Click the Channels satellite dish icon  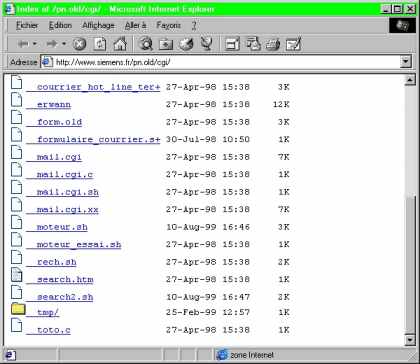click(x=207, y=44)
